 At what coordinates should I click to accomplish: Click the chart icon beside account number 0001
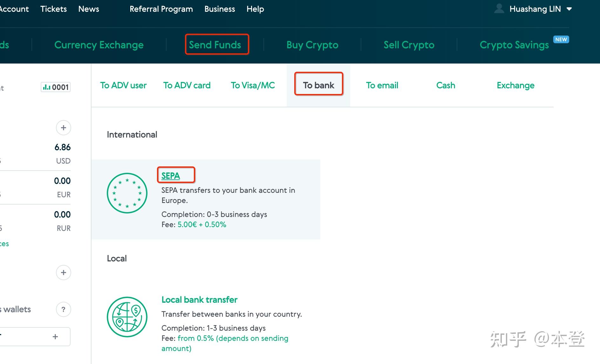46,87
